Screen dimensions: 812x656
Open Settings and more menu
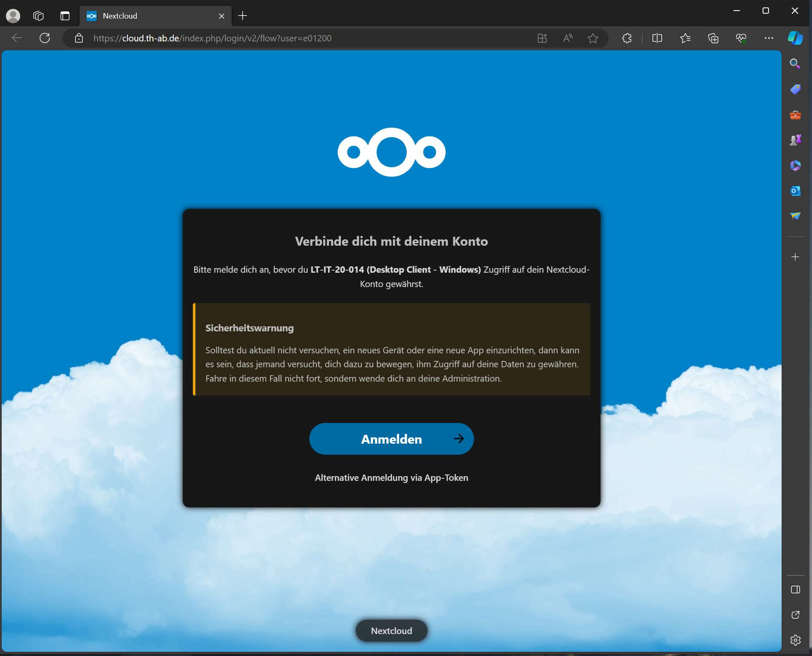point(769,38)
